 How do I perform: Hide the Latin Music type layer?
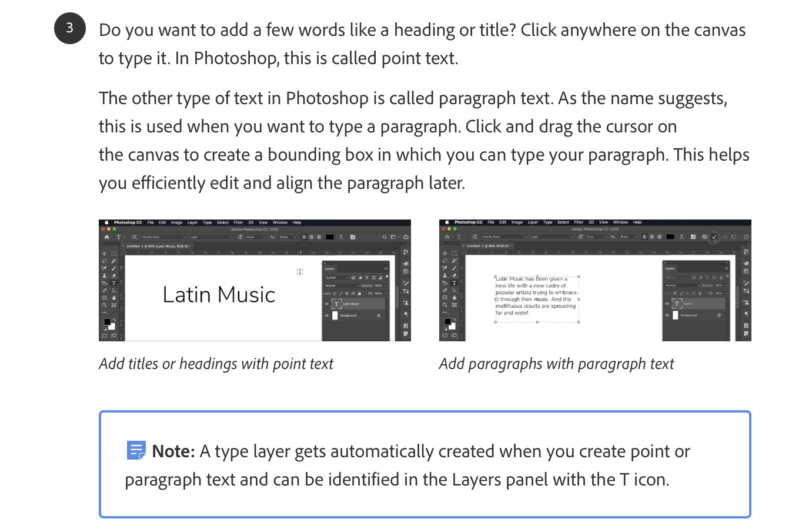(327, 304)
